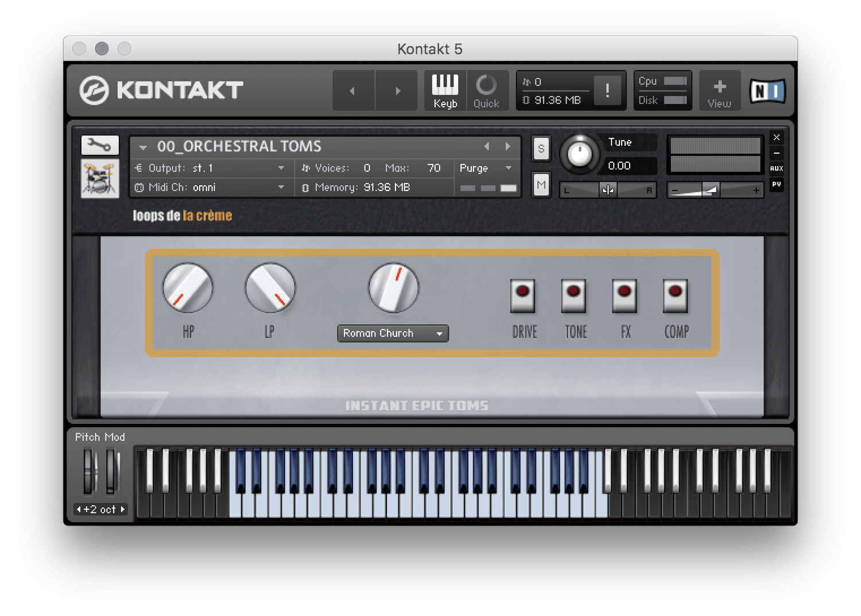Click the reverb amount knob

(393, 288)
